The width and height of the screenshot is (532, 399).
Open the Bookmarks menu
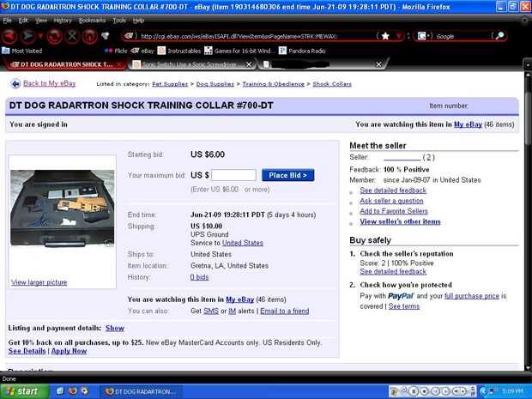point(92,21)
